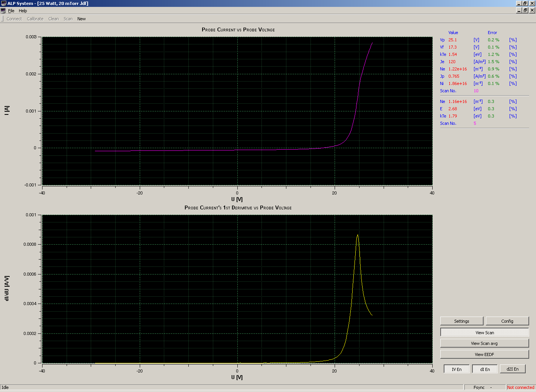Toggle the IV En button
Screen dimensions: 536x392
[457, 369]
